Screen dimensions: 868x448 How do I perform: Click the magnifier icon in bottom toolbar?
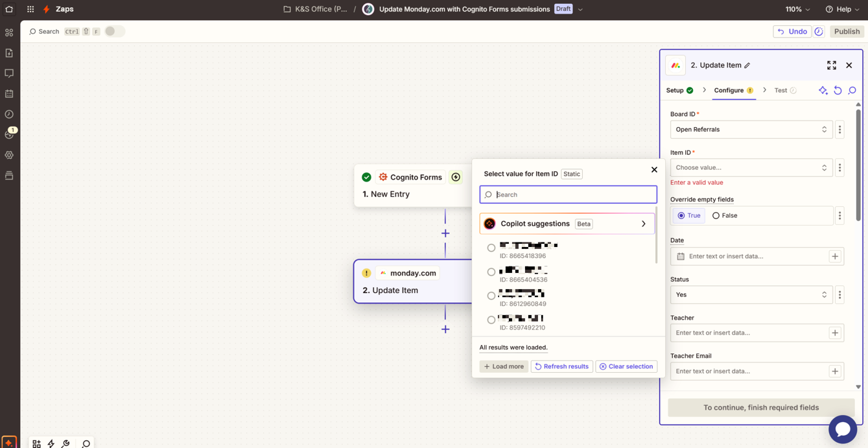pyautogui.click(x=86, y=444)
